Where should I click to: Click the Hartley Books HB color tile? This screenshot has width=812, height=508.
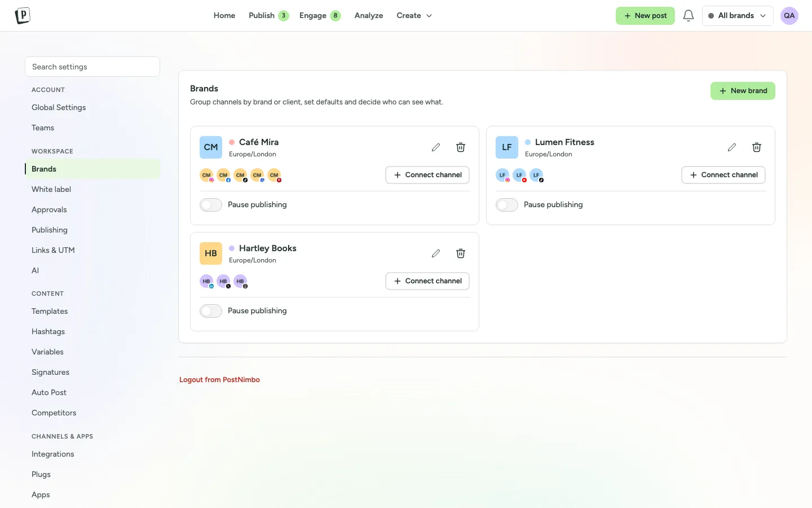tap(211, 253)
